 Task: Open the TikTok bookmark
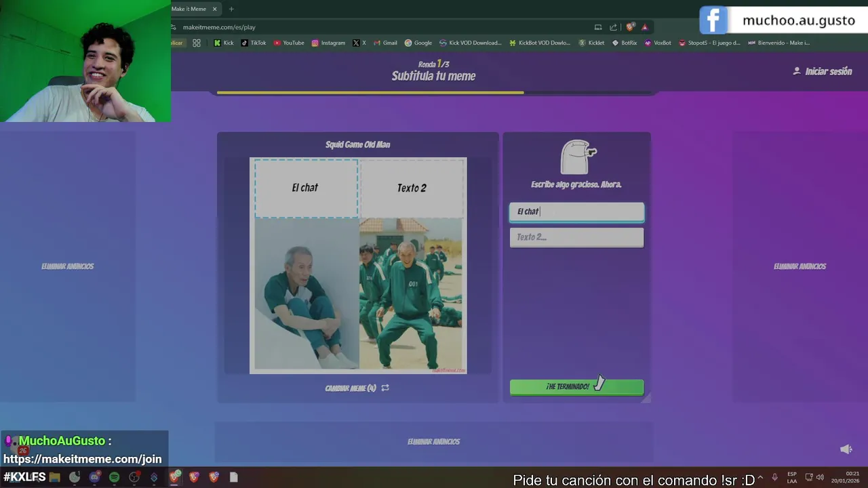254,43
